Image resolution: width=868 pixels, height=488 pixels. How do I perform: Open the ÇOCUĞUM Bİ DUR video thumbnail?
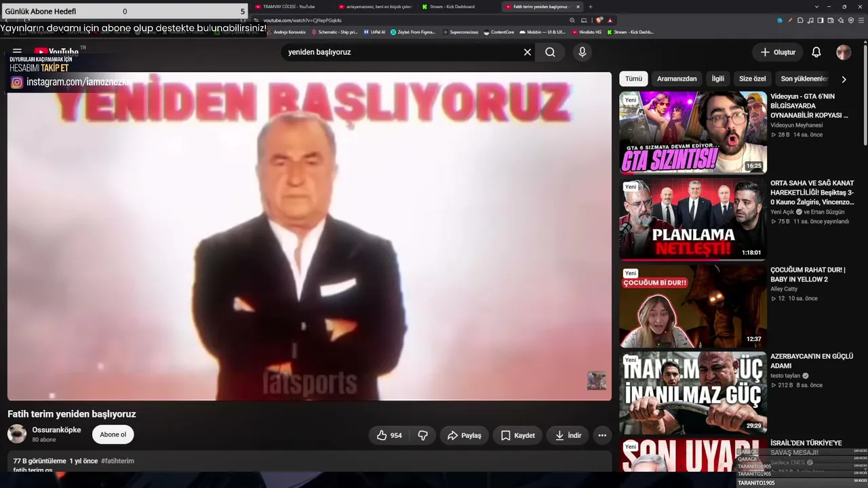(693, 306)
